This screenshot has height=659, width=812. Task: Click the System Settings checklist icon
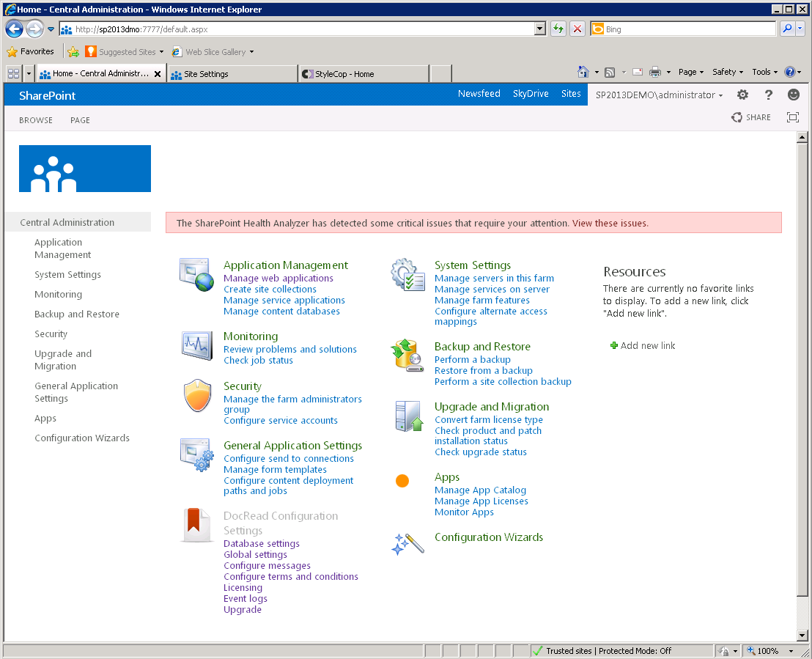pos(408,275)
